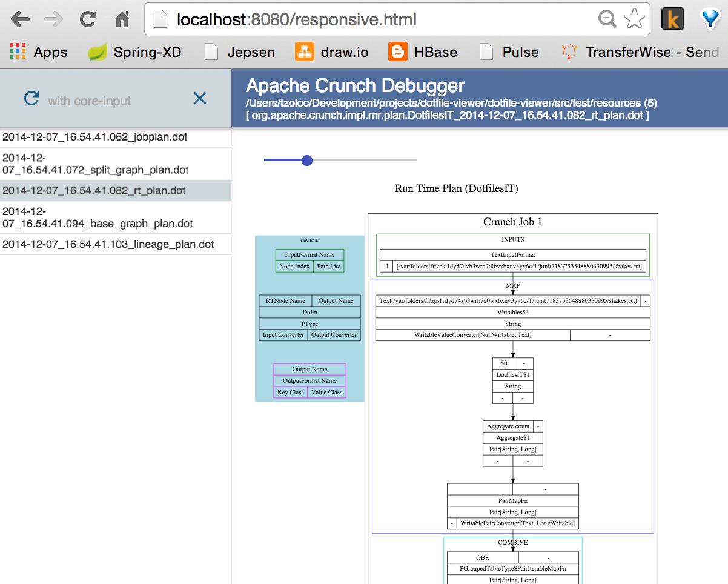Click the PGroupedTableType$PairIterableMapFn cell
The height and width of the screenshot is (584, 728).
pos(513,569)
